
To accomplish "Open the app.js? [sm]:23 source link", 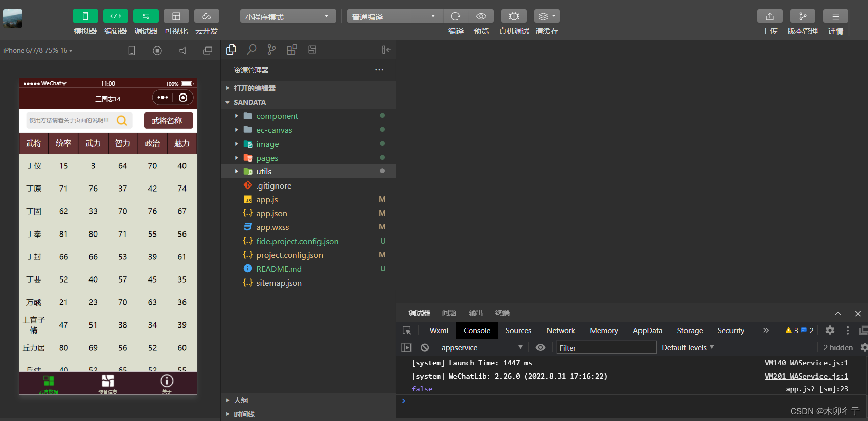I will (x=817, y=389).
